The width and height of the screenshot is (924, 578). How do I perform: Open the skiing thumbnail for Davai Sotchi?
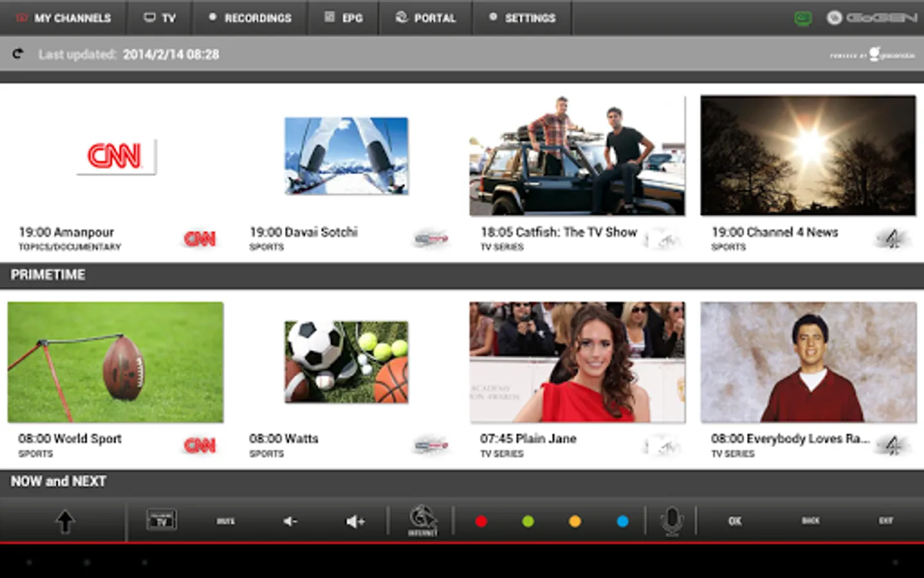click(x=346, y=156)
